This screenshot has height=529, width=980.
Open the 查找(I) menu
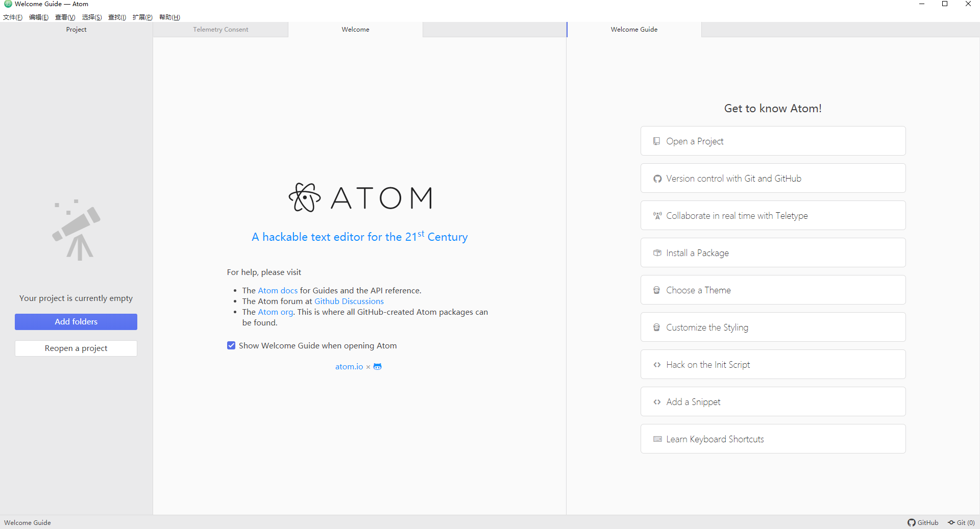(117, 17)
